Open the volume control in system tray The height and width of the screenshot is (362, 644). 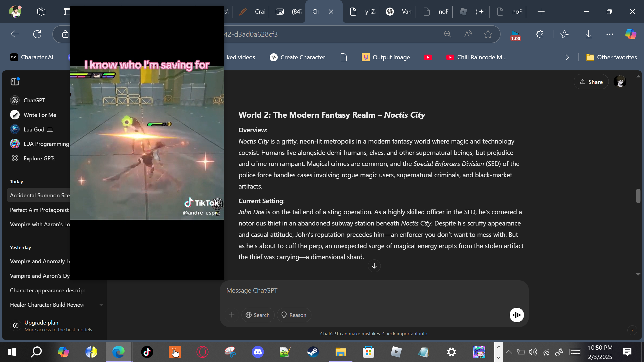[533, 352]
